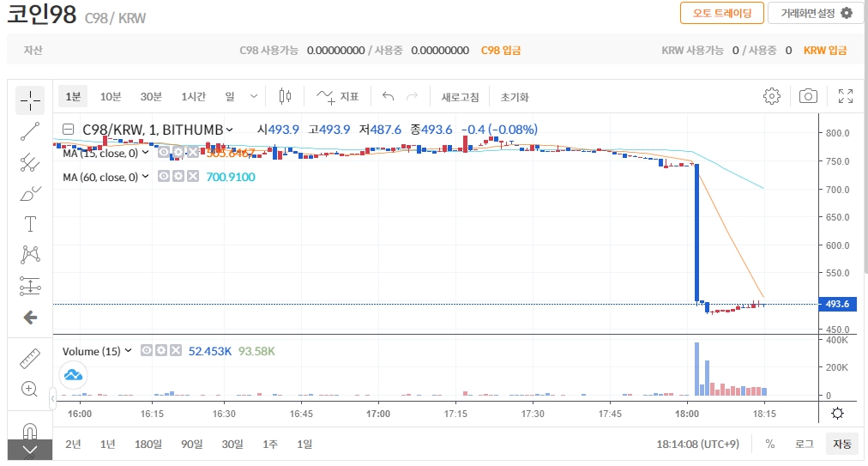Toggle the magnet snap mode tool

click(x=30, y=430)
